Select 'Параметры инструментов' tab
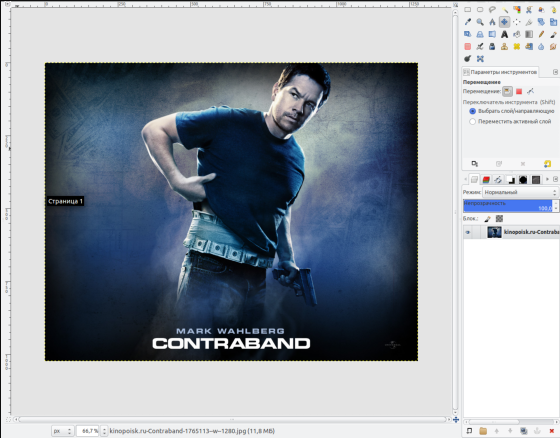This screenshot has width=560, height=438. pos(500,72)
